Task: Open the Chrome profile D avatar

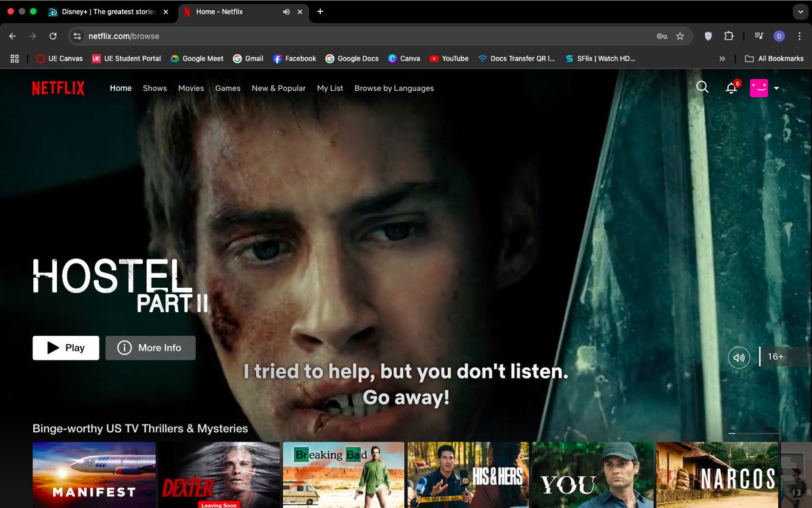Action: pyautogui.click(x=779, y=36)
